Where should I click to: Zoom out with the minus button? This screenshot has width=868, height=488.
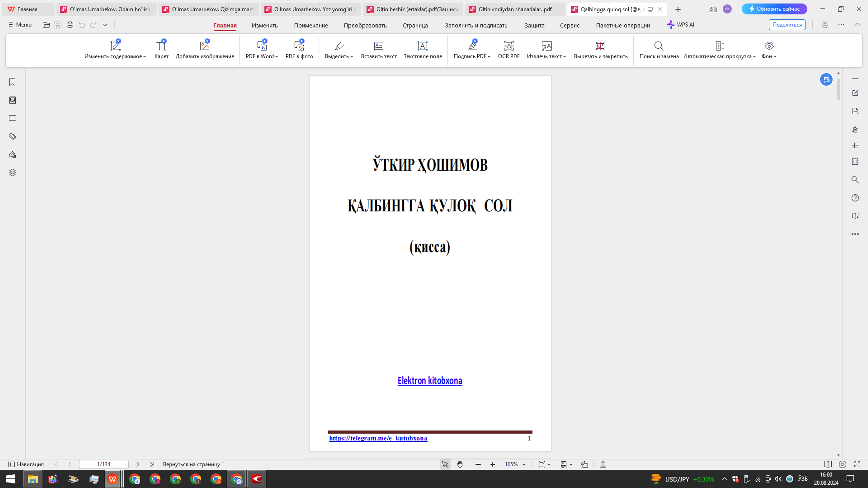tap(478, 465)
